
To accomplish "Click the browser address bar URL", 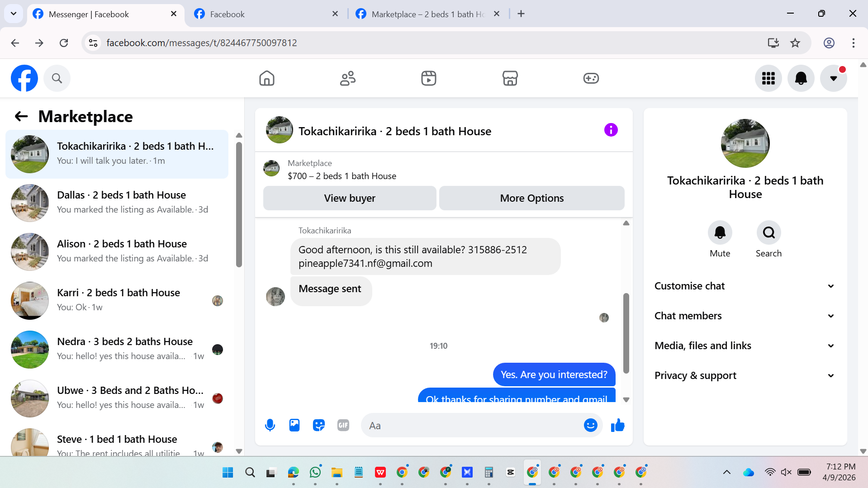I will 202,43.
